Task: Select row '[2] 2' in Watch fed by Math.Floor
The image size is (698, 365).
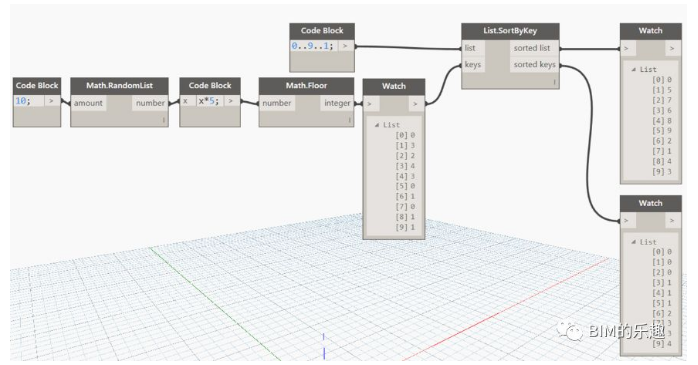Action: click(405, 156)
